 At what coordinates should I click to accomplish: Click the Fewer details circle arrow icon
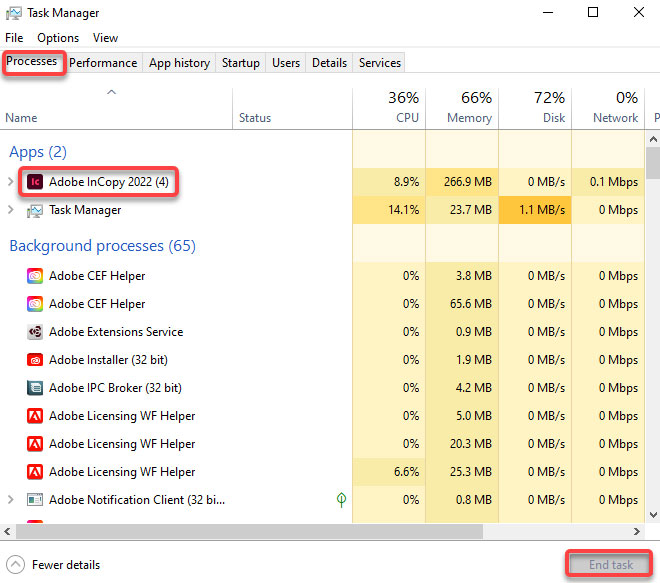(x=16, y=564)
